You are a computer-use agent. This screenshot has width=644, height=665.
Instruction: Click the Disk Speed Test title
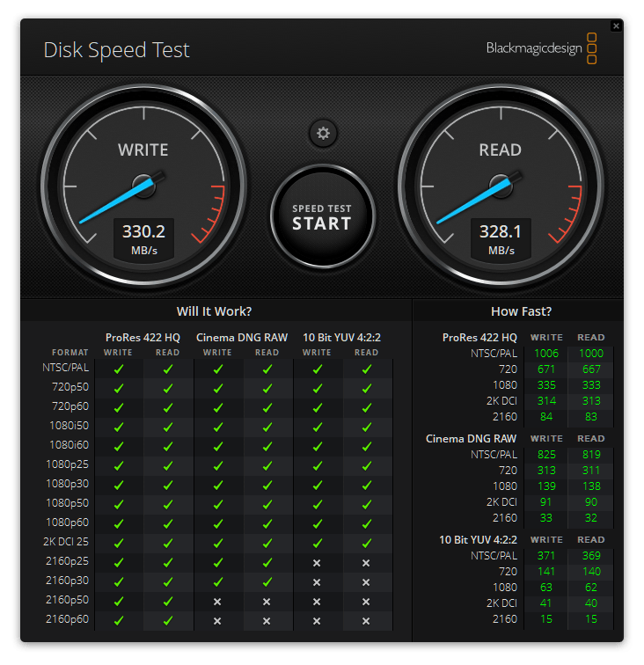click(x=116, y=49)
